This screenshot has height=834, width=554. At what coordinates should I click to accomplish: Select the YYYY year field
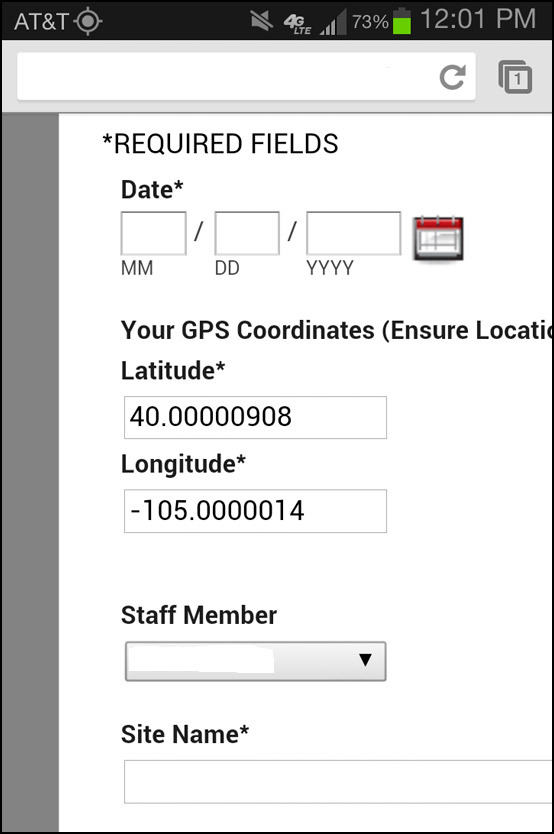tap(354, 233)
